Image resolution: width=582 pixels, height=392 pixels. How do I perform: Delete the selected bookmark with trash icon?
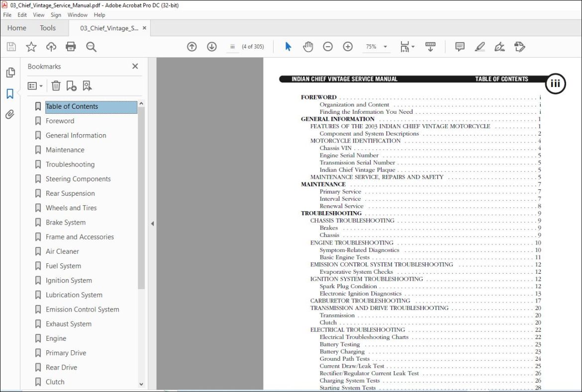tap(56, 85)
